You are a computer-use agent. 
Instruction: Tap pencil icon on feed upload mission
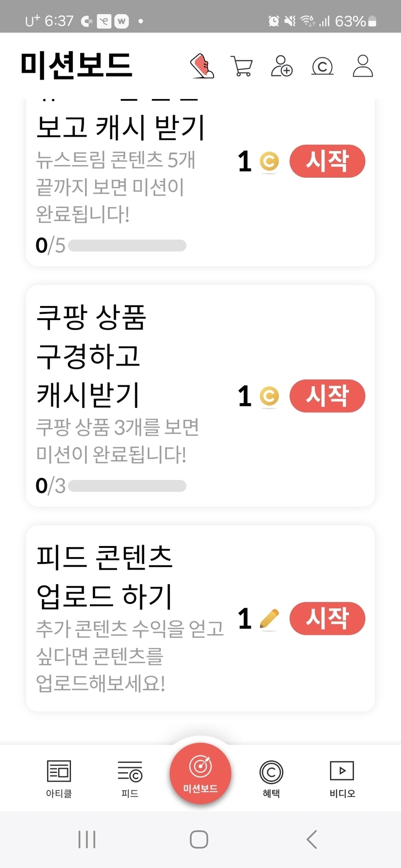tap(269, 618)
